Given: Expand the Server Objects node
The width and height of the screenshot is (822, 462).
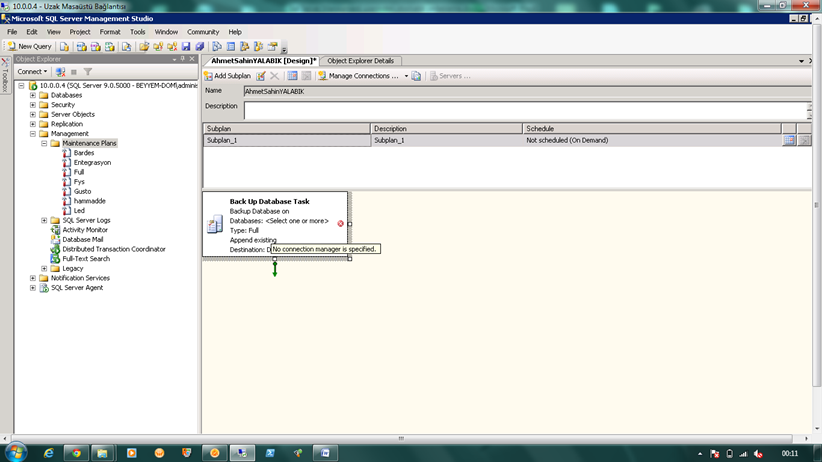Looking at the screenshot, I should (33, 114).
